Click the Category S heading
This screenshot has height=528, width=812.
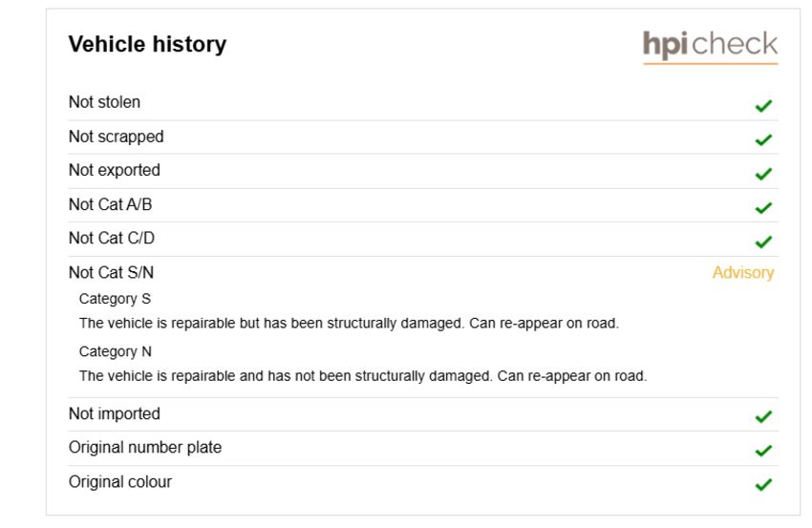coord(115,299)
